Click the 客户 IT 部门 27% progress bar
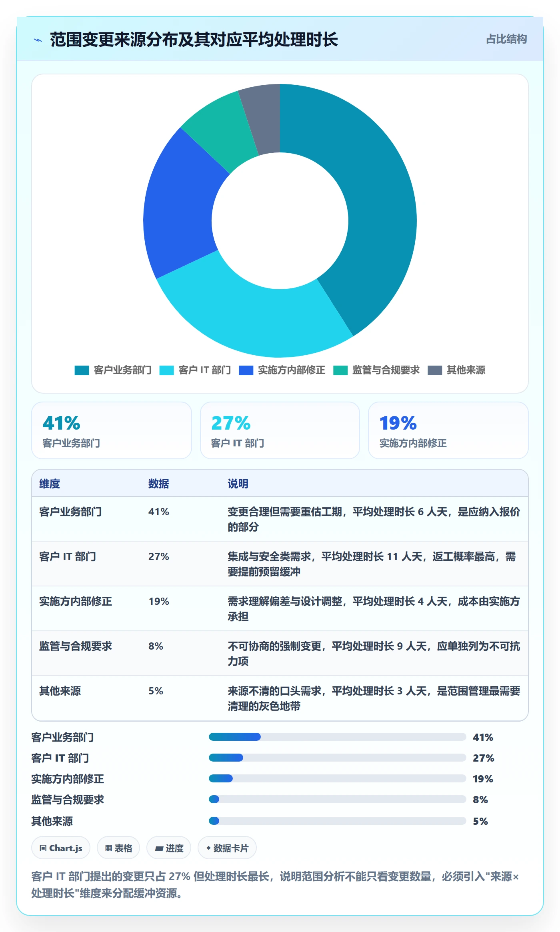Screen dimensions: 560x932 tap(337, 758)
